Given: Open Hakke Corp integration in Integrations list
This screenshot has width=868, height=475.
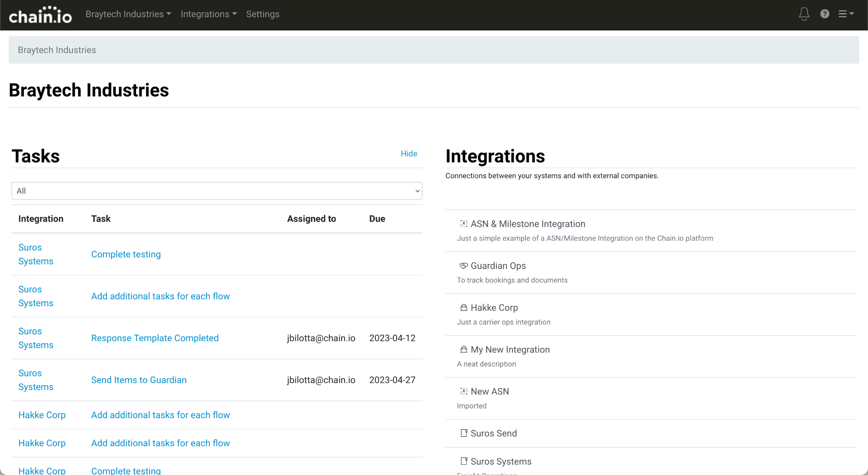Looking at the screenshot, I should click(x=494, y=308).
